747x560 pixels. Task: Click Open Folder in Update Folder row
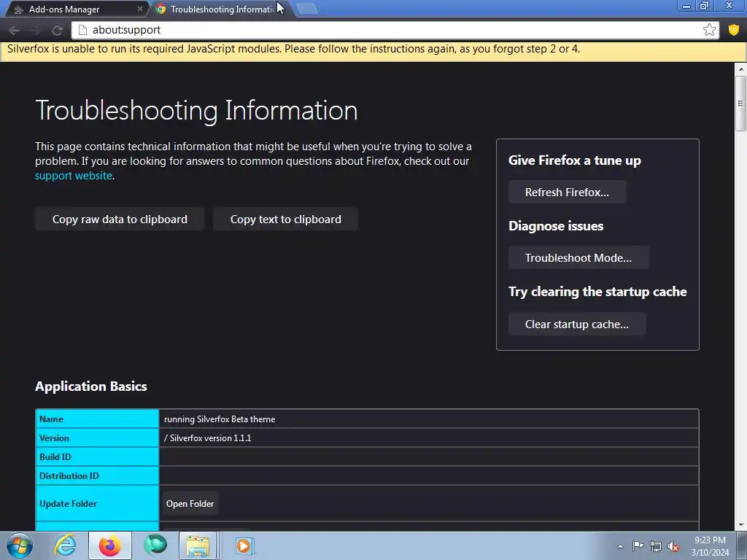pos(190,504)
